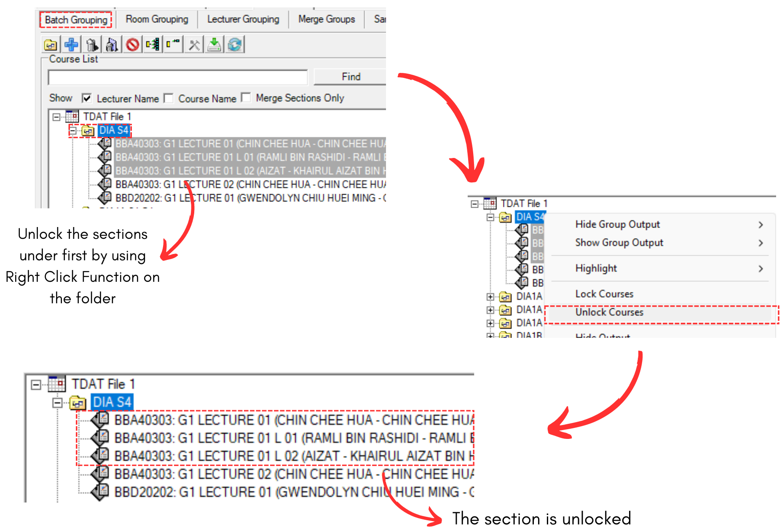Switch to the Room Grouping tab
The width and height of the screenshot is (782, 532).
point(157,19)
